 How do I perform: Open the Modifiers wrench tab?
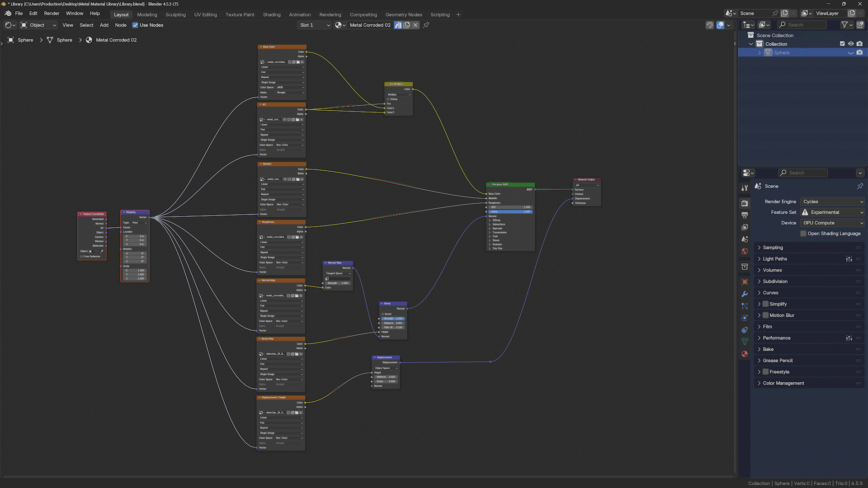(745, 294)
